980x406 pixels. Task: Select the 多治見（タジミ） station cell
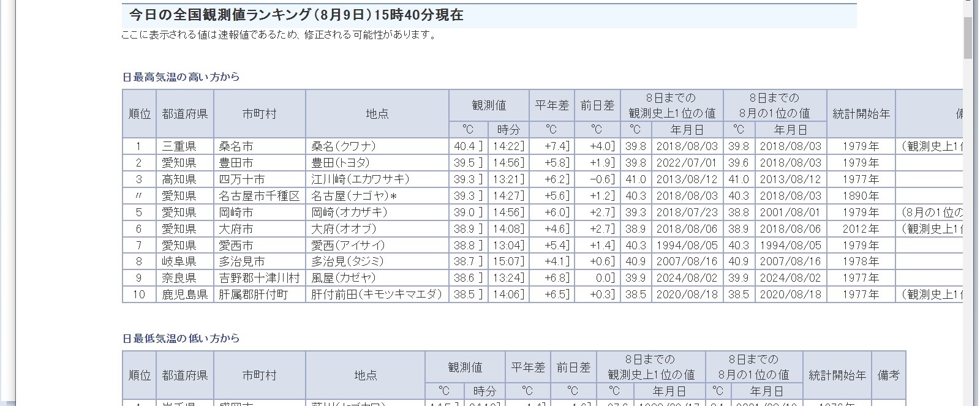coord(347,261)
